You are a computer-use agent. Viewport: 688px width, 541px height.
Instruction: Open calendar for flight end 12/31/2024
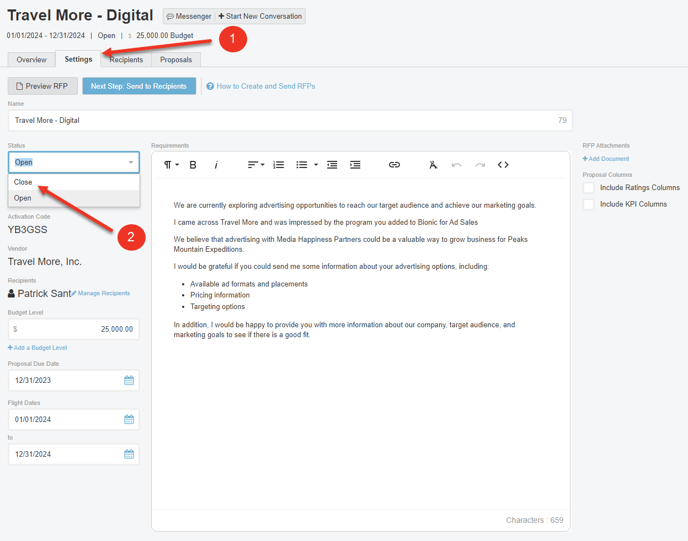[x=129, y=454]
